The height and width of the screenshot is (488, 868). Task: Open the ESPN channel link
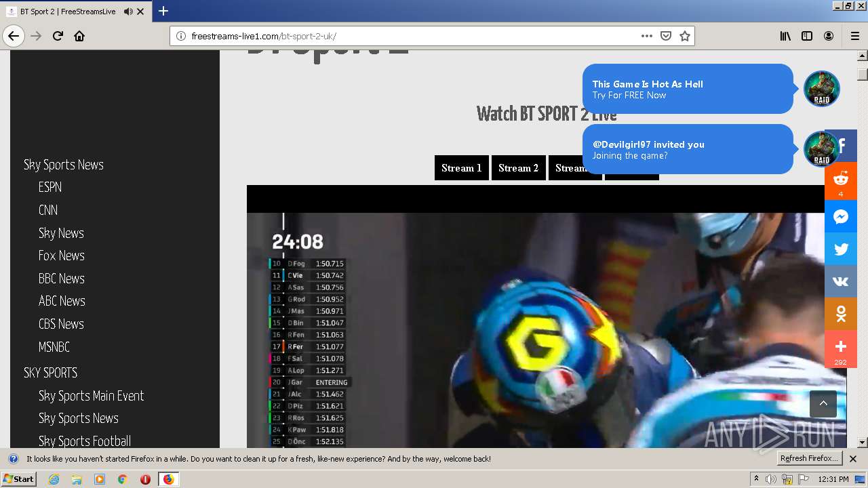[x=50, y=187]
